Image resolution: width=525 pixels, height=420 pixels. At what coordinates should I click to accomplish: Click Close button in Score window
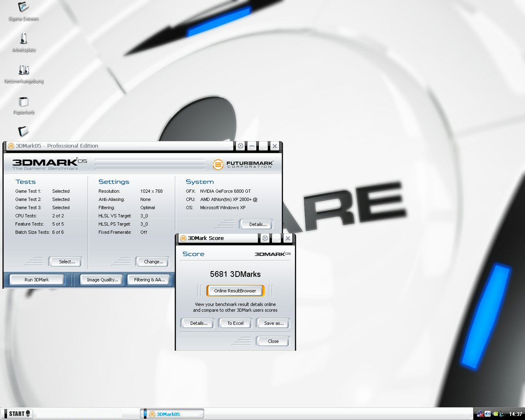point(273,341)
